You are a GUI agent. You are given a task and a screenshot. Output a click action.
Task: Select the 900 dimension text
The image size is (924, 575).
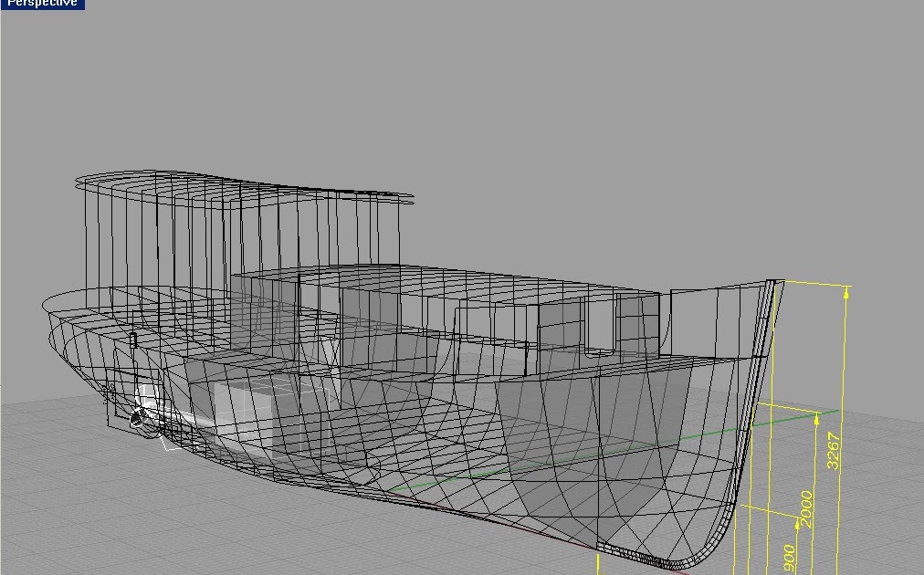tap(789, 558)
